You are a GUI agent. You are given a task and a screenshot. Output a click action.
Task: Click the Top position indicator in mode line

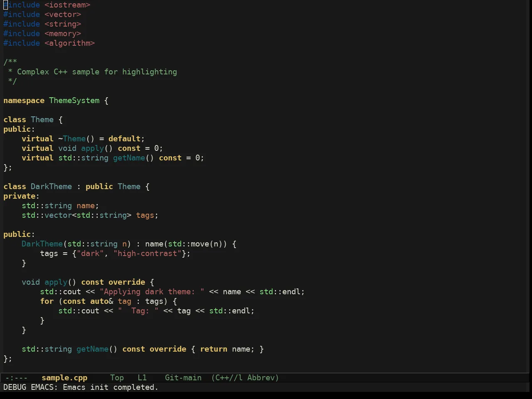tap(117, 378)
